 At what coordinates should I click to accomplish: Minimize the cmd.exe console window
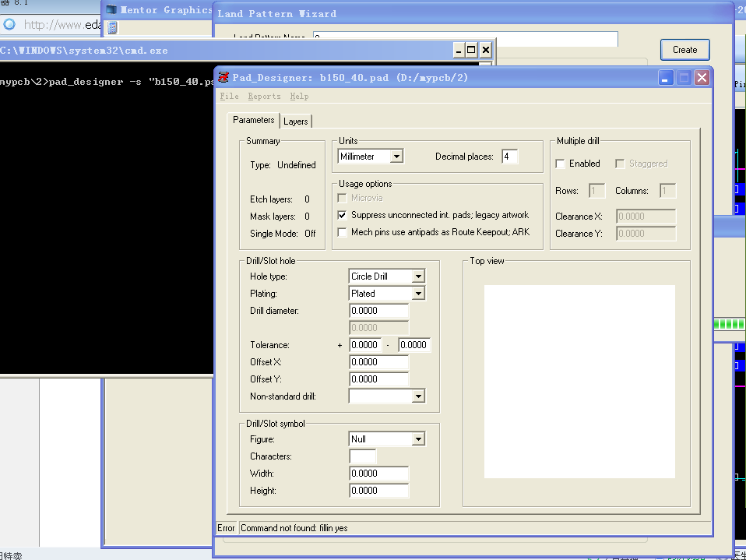(x=459, y=50)
